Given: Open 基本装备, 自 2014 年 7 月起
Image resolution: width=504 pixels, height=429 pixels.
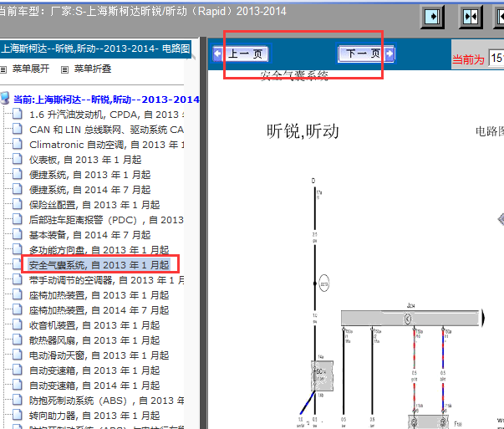Looking at the screenshot, I should [x=89, y=235].
